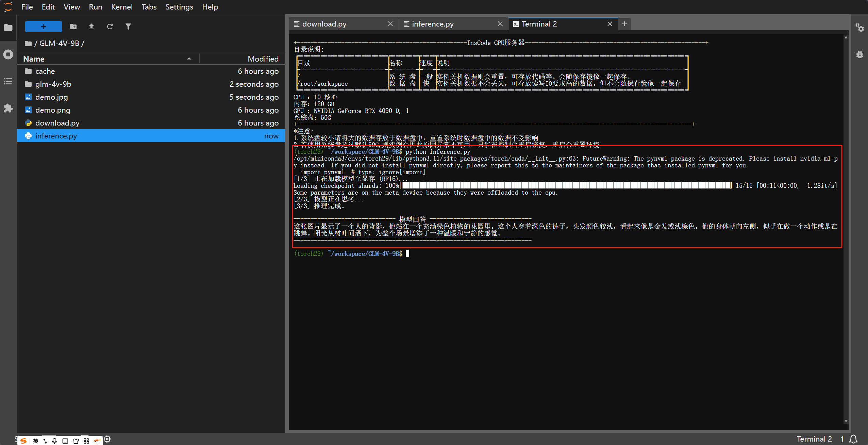Click the New Folder toolbar icon

[x=73, y=27]
